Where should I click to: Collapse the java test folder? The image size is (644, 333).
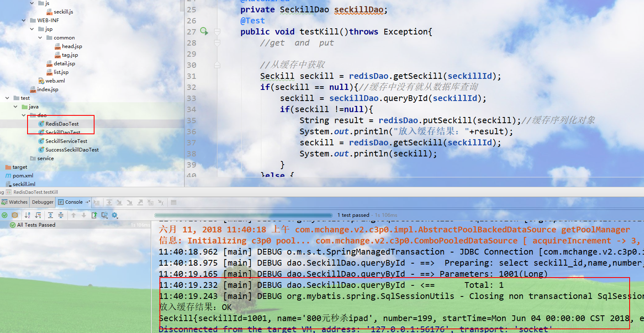click(16, 107)
